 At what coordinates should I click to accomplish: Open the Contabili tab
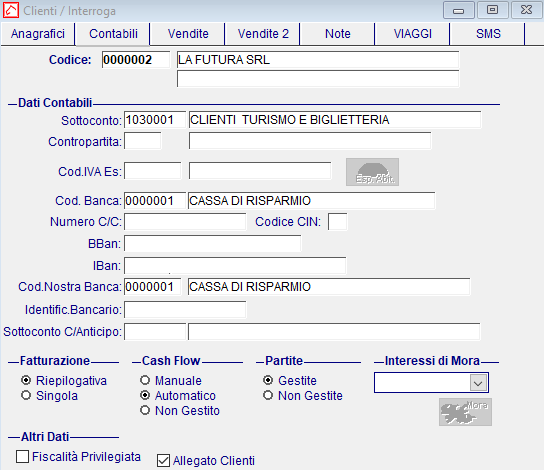tap(113, 34)
